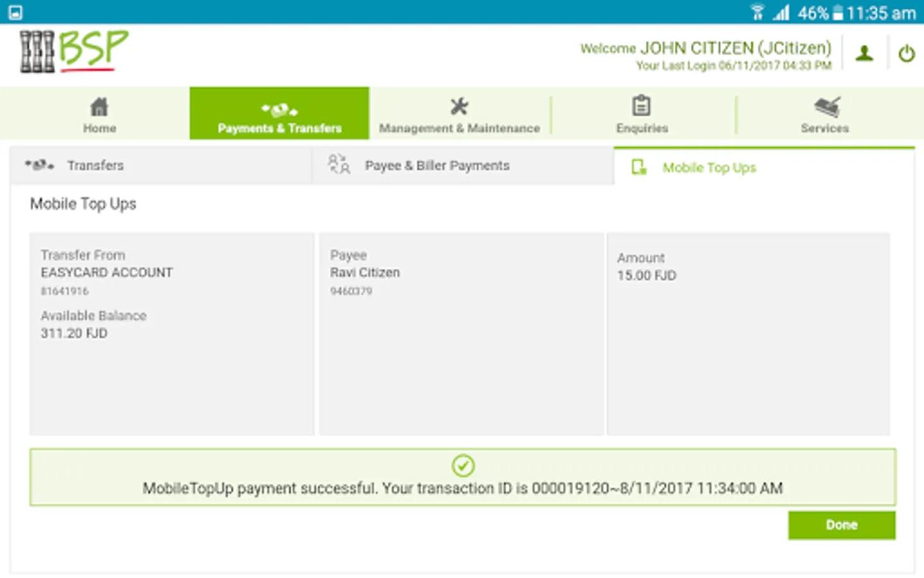The width and height of the screenshot is (924, 578).
Task: Click the Enquiries clipboard icon
Action: (x=642, y=105)
